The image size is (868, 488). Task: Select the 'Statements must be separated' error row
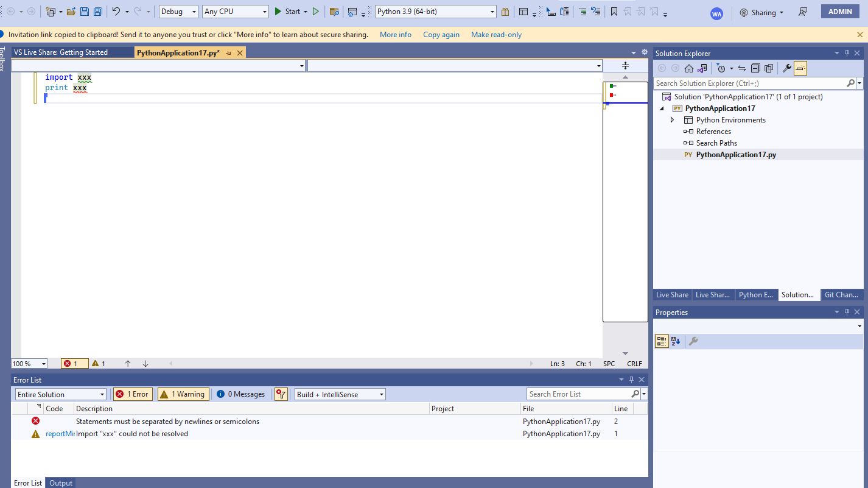[329, 422]
